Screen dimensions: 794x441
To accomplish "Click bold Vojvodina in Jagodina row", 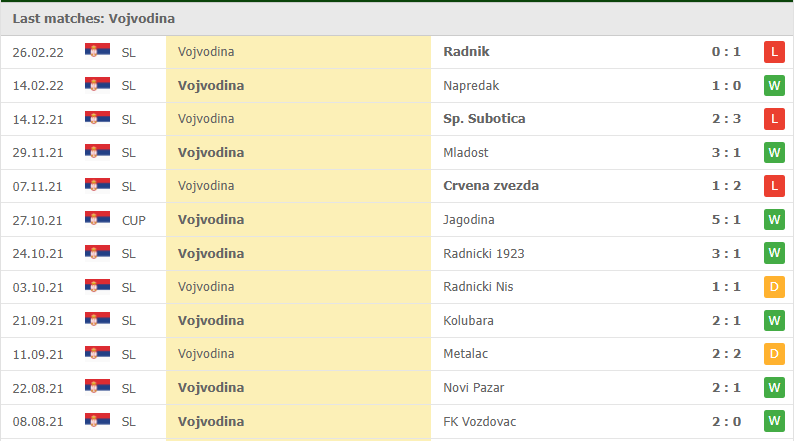I will [x=211, y=220].
